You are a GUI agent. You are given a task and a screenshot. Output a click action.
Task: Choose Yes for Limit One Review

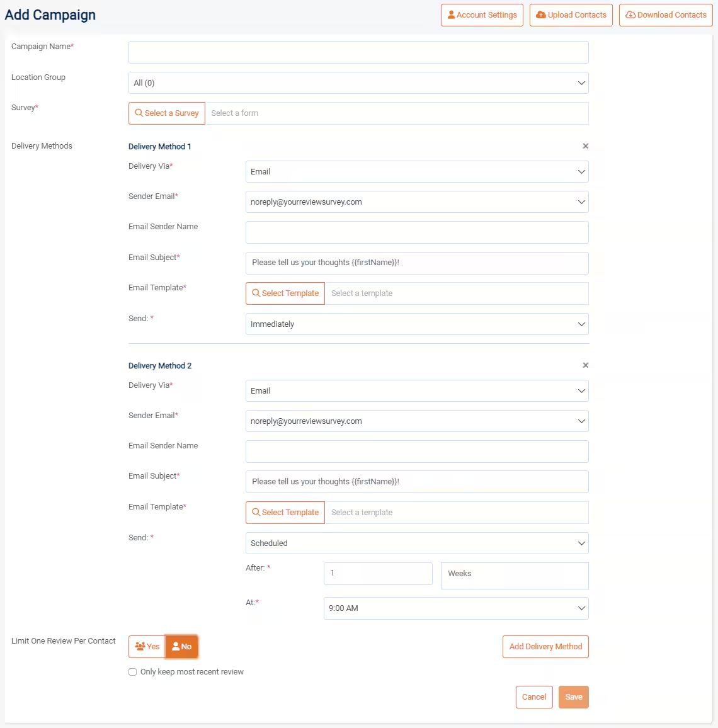click(147, 647)
